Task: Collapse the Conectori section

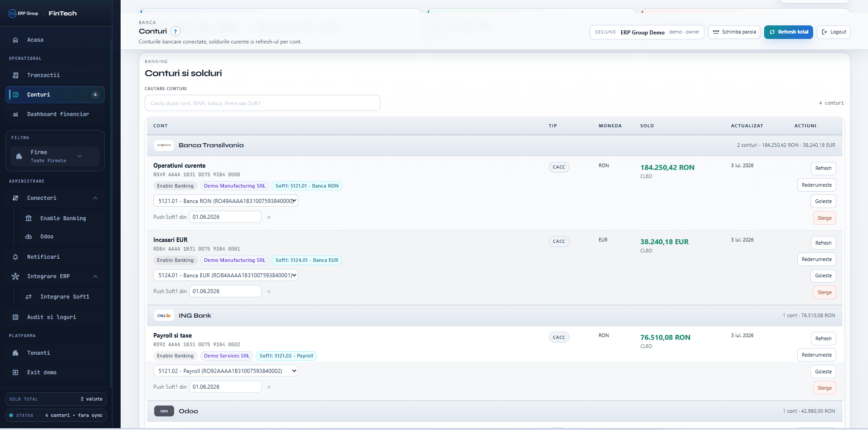Action: [95, 198]
